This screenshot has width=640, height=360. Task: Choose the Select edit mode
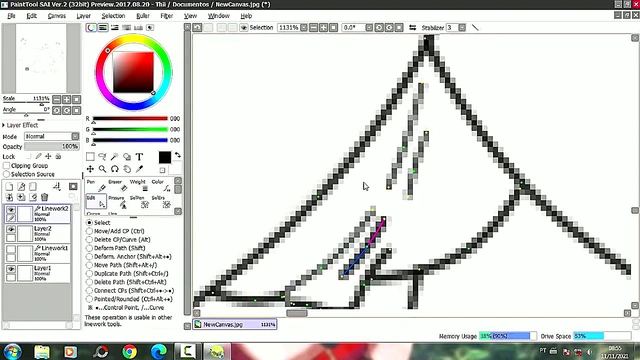pyautogui.click(x=89, y=223)
